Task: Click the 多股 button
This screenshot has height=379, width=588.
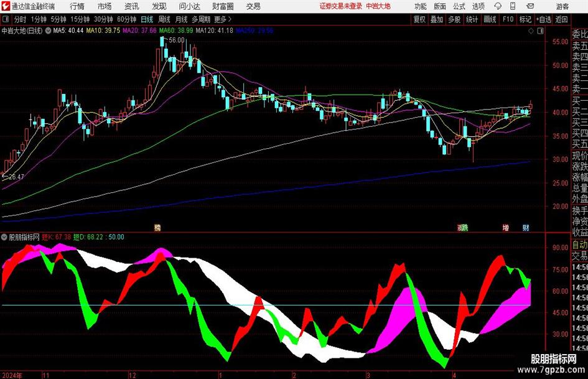Action: pyautogui.click(x=454, y=19)
